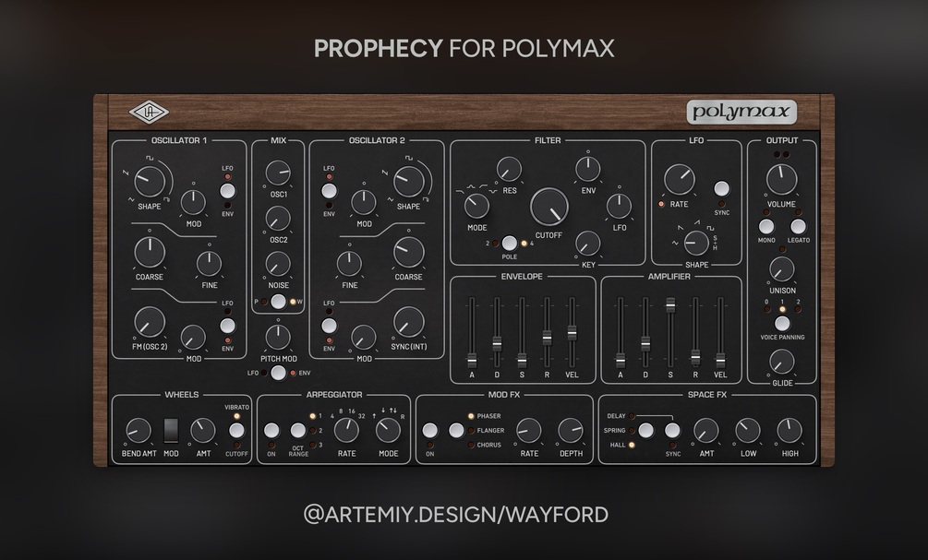
Task: Click the Mix Noise level knob
Action: point(278,264)
